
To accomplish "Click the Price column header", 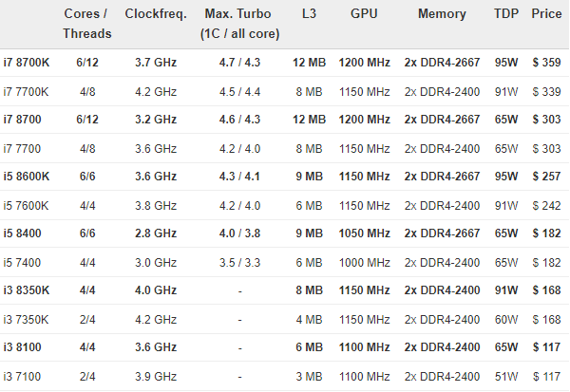I will (x=546, y=14).
